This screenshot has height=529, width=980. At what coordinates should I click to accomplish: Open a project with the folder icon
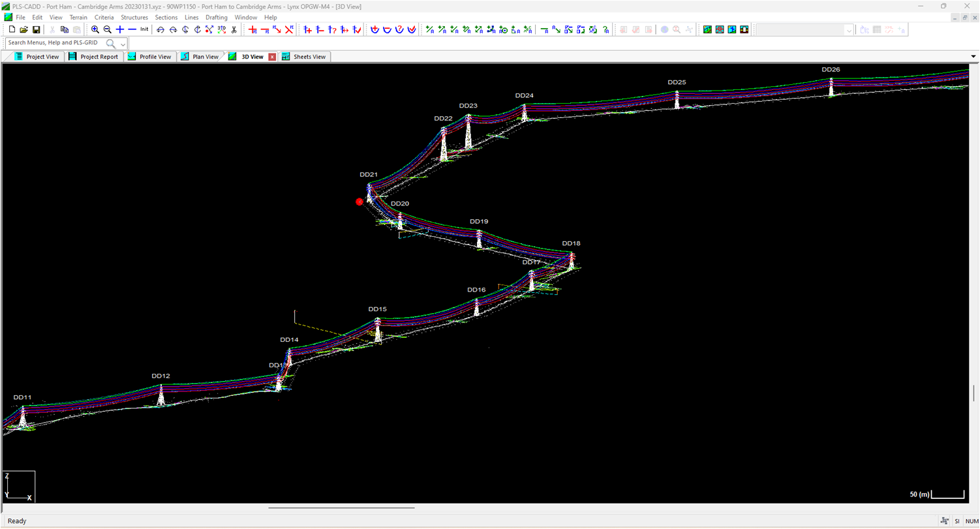(24, 29)
